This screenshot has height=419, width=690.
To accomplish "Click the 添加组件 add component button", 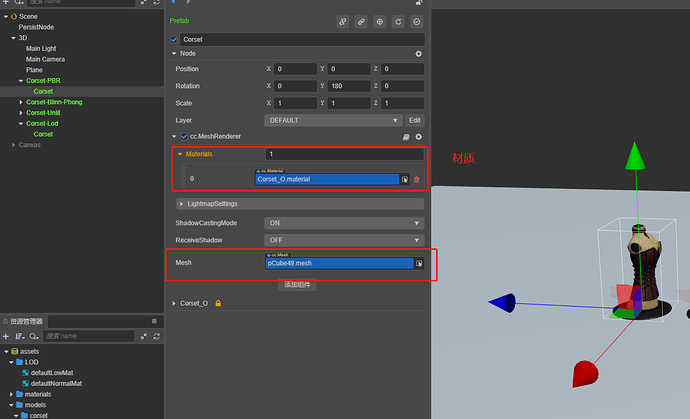I will 297,285.
